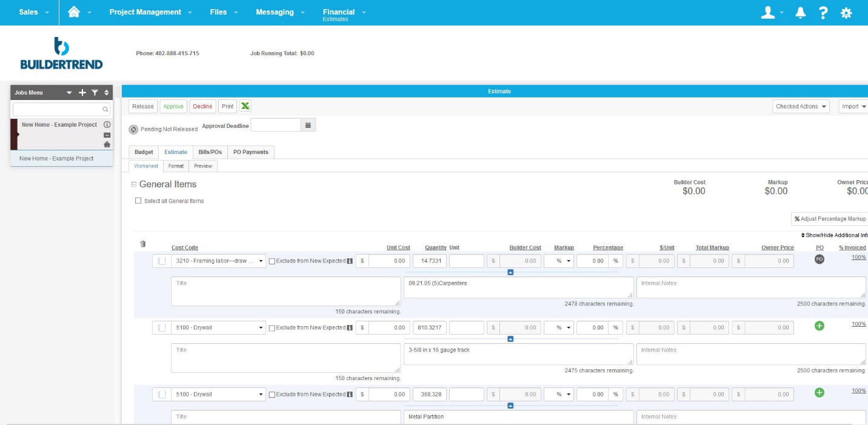Open 5100 - Drywall cost code, gauge track row
This screenshot has width=868, height=425.
(219, 327)
